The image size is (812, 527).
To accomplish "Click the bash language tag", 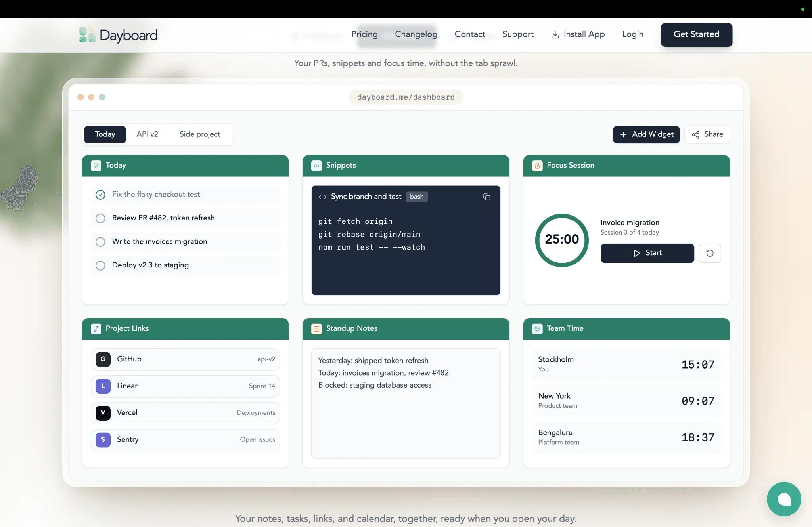I will tap(416, 197).
